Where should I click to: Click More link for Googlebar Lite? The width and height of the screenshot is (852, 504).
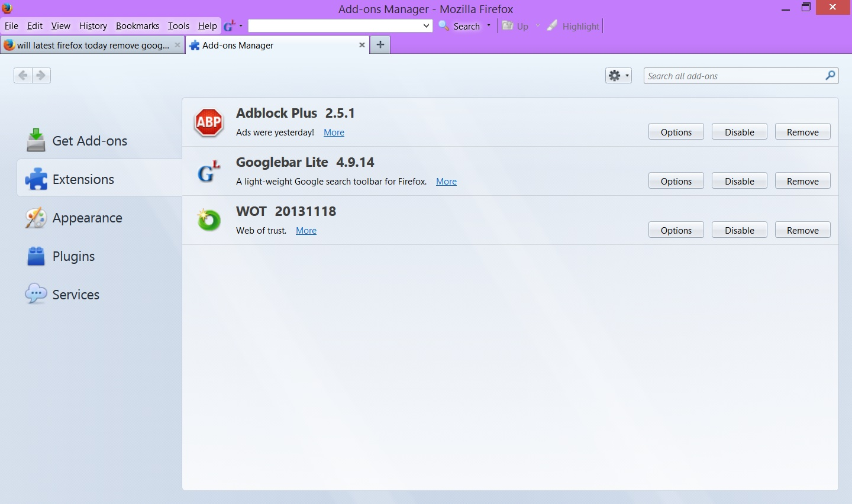point(446,182)
